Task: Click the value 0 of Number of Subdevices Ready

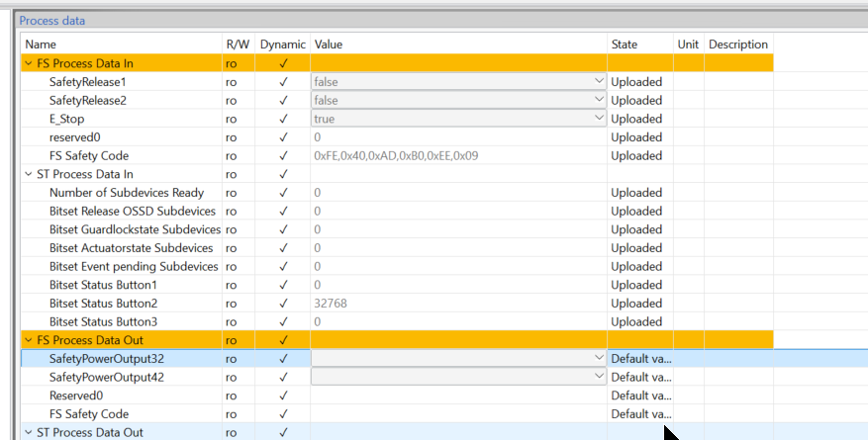Action: 317,193
